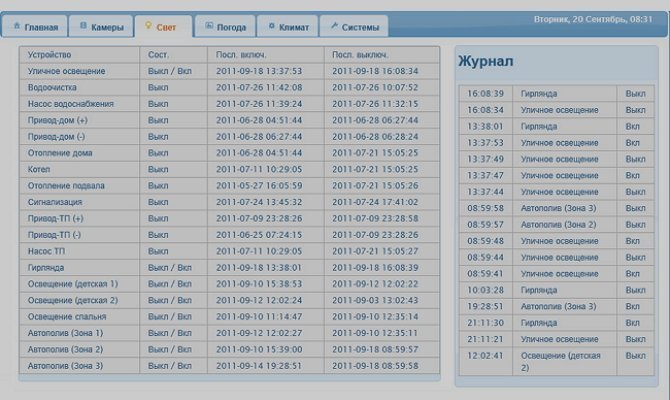Screen dimensions: 670x400
Task: Switch to the Погода tab
Action: click(224, 27)
